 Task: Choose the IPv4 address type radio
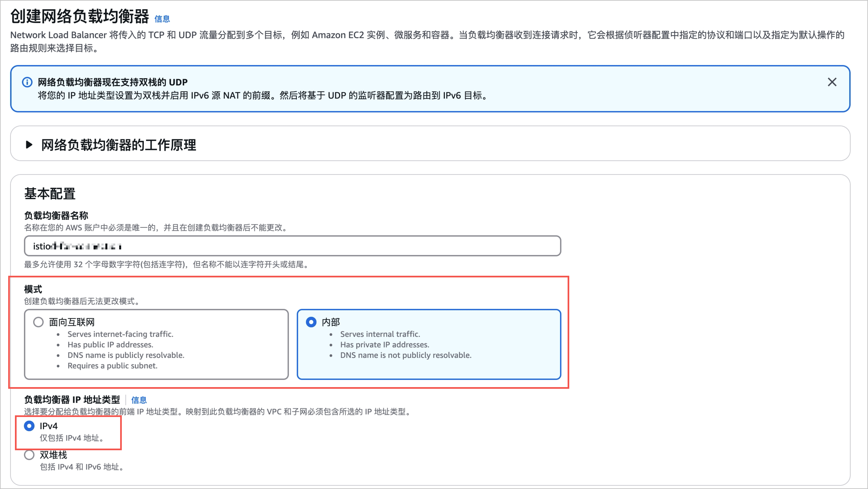pos(29,426)
